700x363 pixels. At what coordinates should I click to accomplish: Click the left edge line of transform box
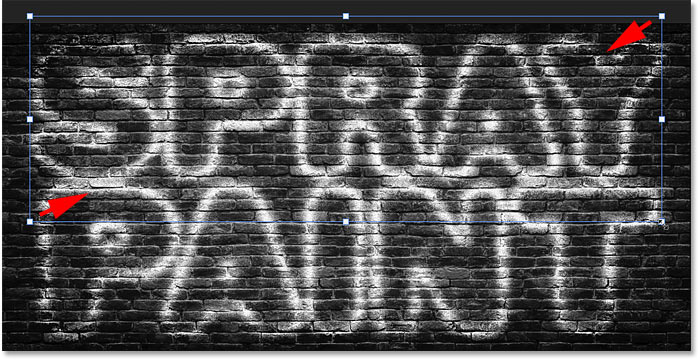pos(30,67)
